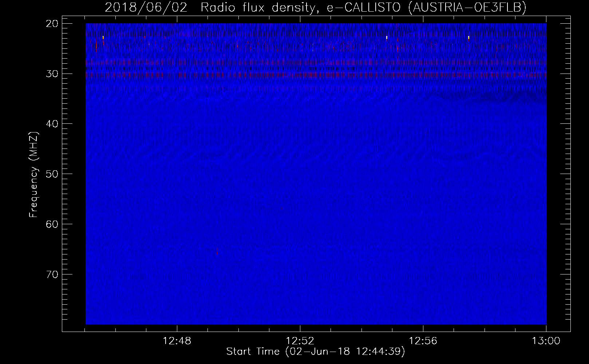This screenshot has height=364, width=589.
Task: Click the time tick label '12:52'
Action: point(300,341)
